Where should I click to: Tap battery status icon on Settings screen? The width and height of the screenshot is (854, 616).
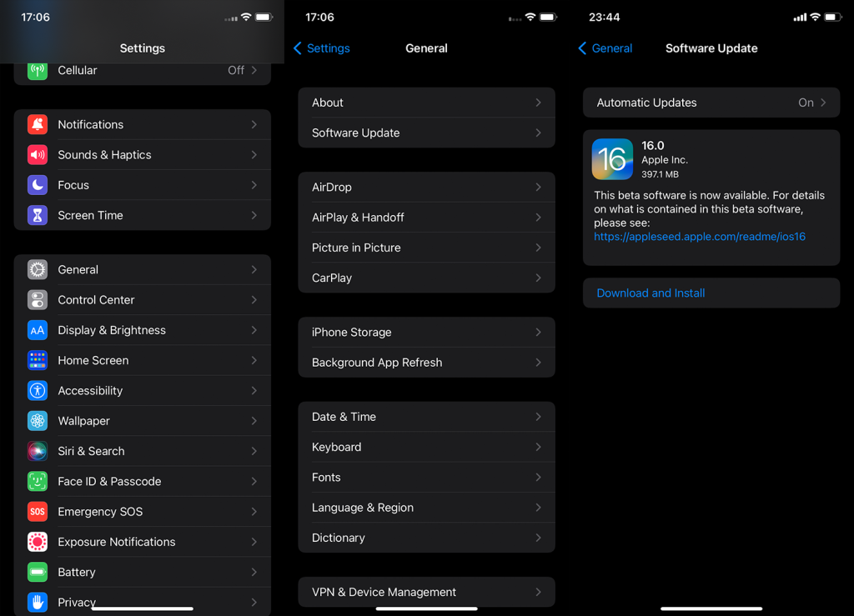point(264,18)
